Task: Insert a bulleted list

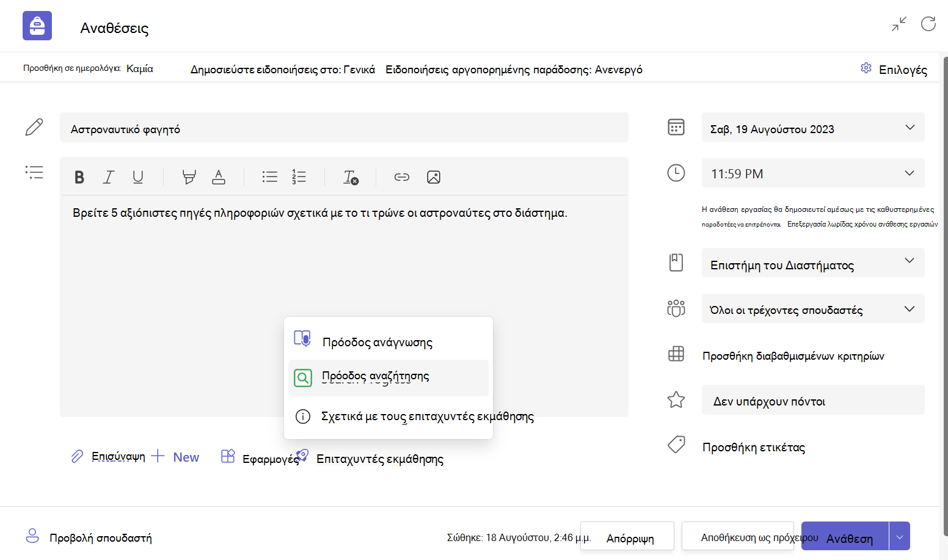Action: (269, 177)
